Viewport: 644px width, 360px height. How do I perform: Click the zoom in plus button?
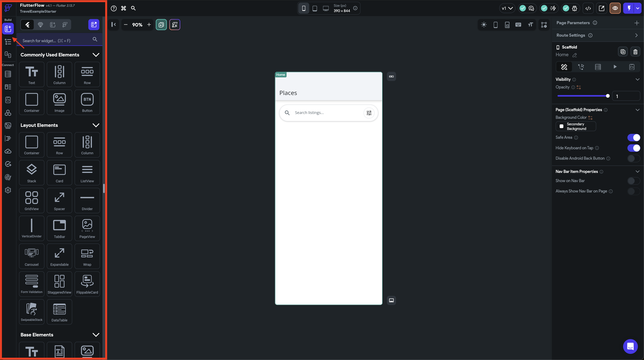[149, 25]
